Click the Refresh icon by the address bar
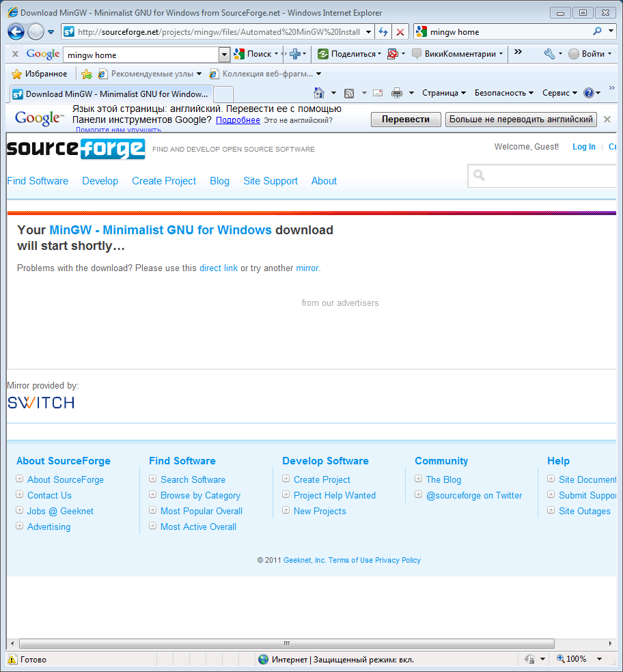Viewport: 623px width, 672px height. coord(383,31)
